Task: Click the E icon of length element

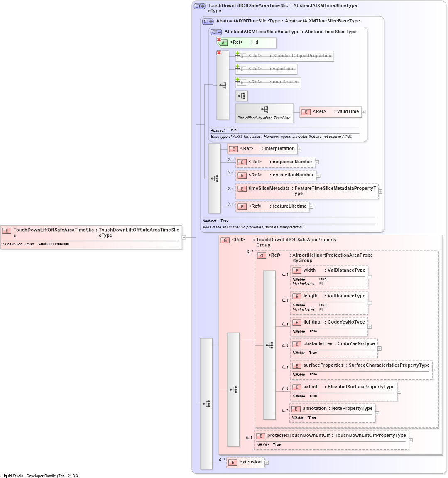Action: pos(297,297)
